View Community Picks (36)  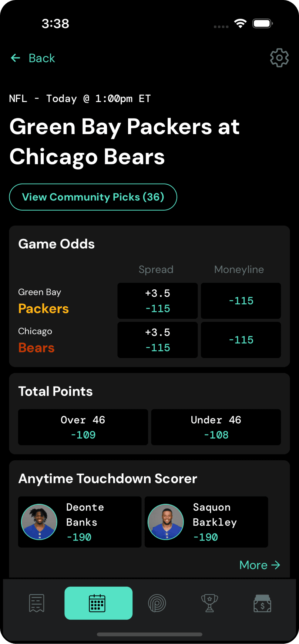[93, 197]
